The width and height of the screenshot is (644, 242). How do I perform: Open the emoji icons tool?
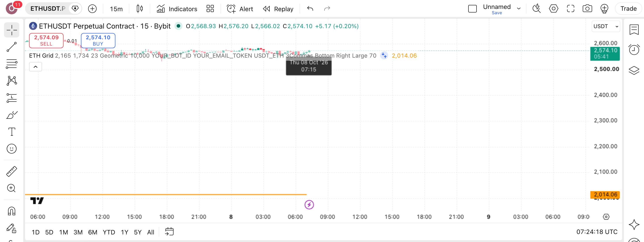pos(11,149)
